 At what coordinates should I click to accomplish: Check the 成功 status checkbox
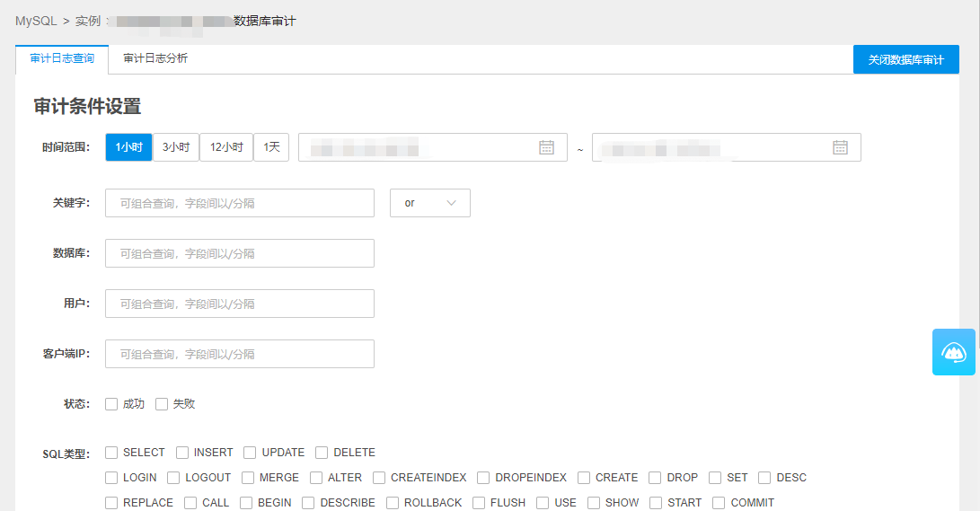(111, 404)
